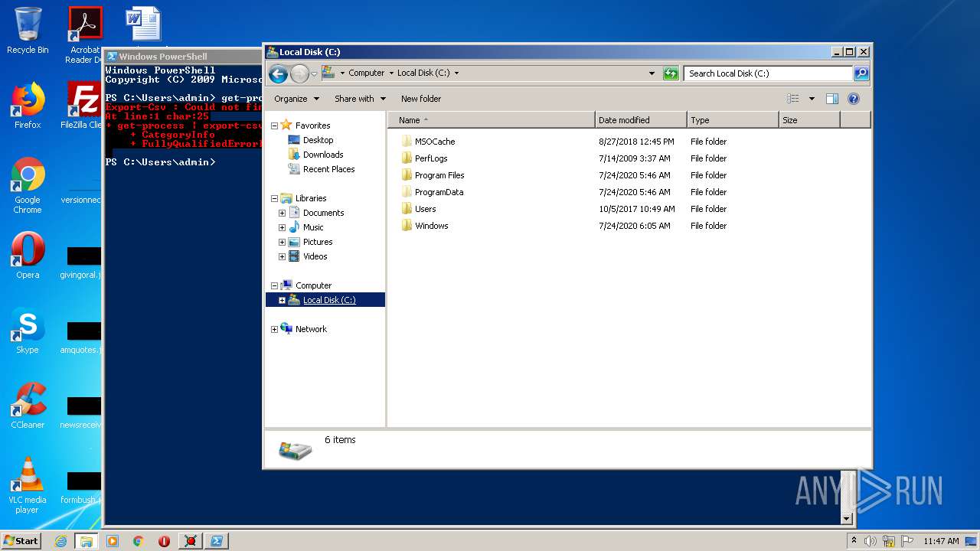Select Network in the navigation pane
The height and width of the screenshot is (551, 980).
pos(311,329)
